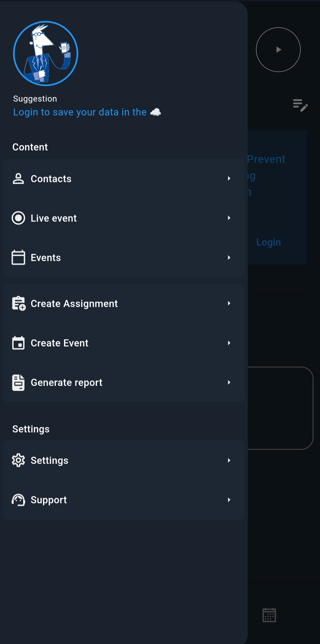Screen dimensions: 320x644
Task: Select the Create Assignment menu entry
Action: coord(124,303)
